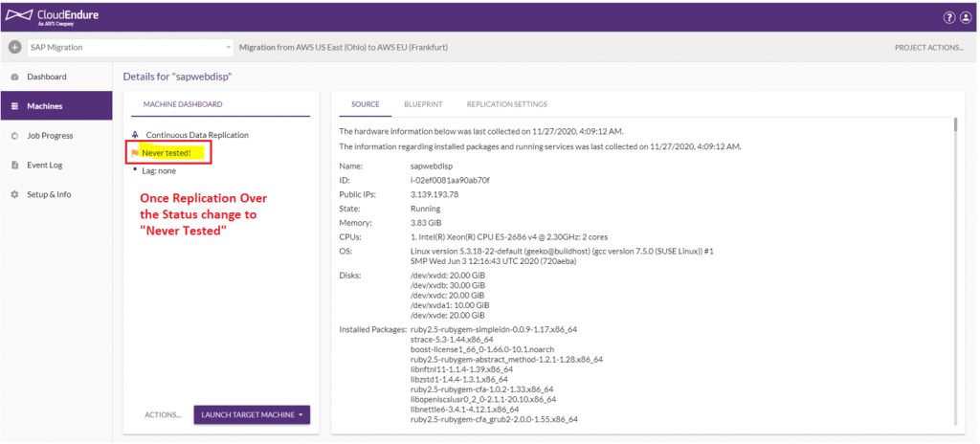Click the Event Log document icon
Image resolution: width=980 pixels, height=444 pixels.
click(x=14, y=166)
